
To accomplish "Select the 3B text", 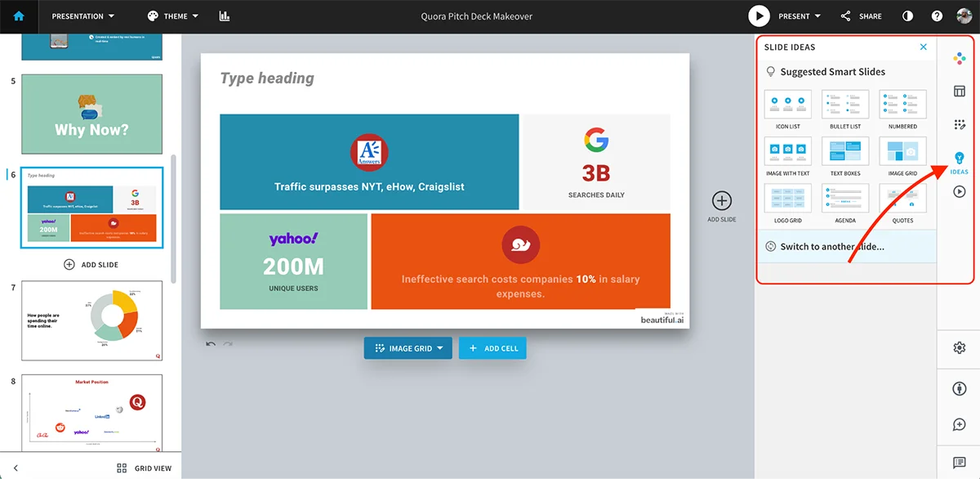I will (596, 173).
